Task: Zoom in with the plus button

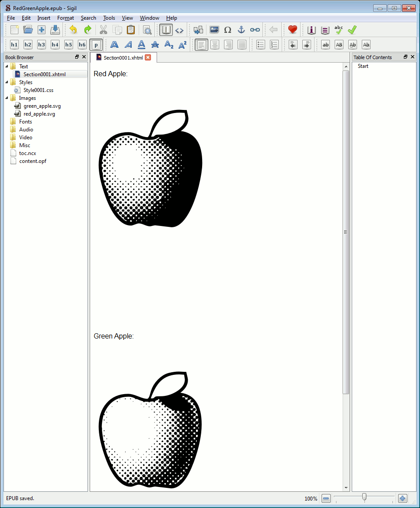Action: (x=402, y=498)
